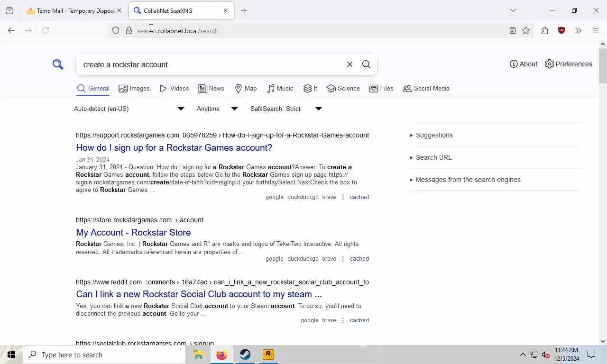
Task: Switch to the Images tab
Action: 134,89
